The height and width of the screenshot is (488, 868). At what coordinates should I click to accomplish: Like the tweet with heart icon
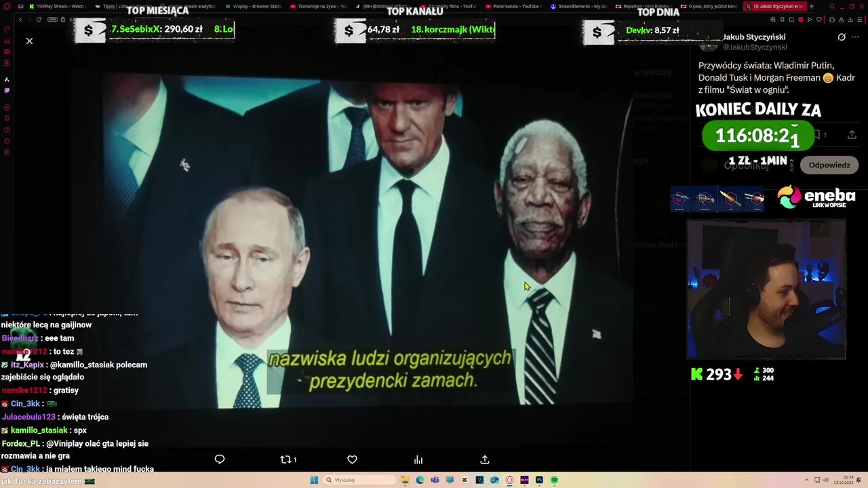[x=352, y=460]
